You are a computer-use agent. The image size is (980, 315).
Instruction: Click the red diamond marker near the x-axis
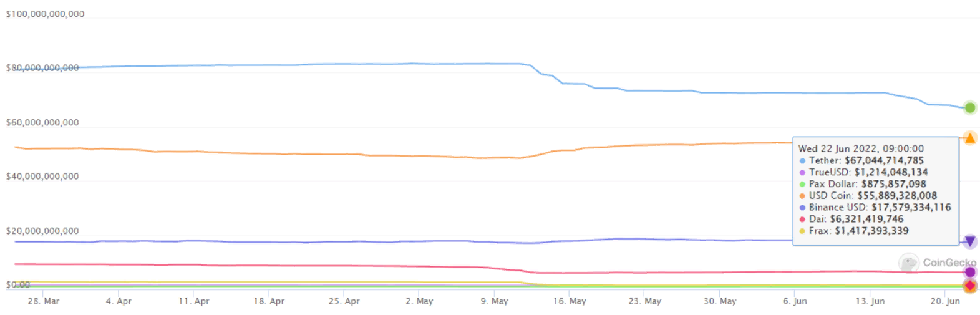969,286
